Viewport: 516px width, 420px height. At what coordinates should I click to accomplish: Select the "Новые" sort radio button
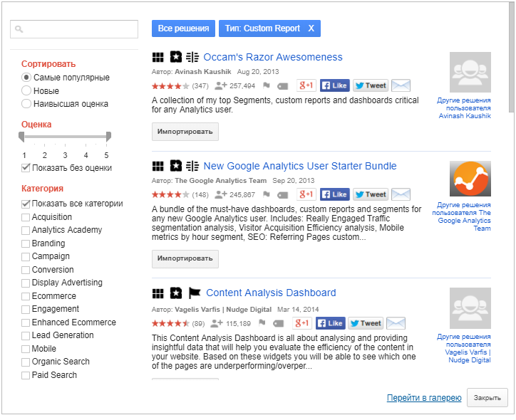click(26, 90)
